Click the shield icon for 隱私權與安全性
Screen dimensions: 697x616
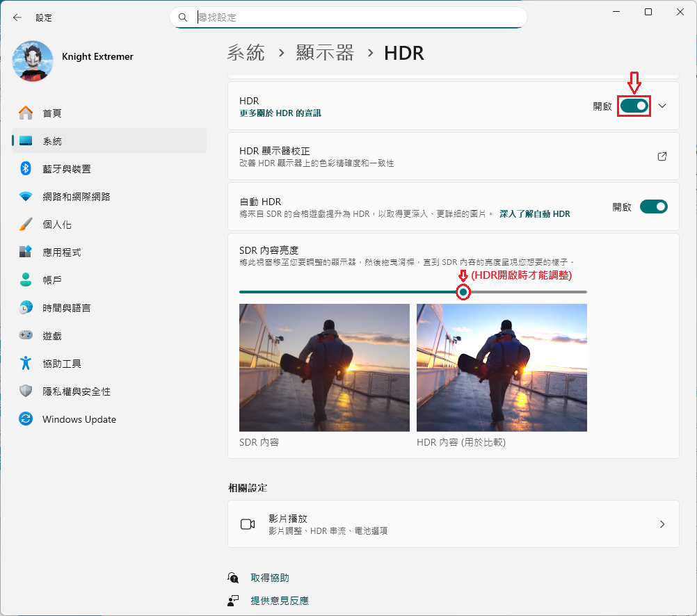click(x=26, y=391)
